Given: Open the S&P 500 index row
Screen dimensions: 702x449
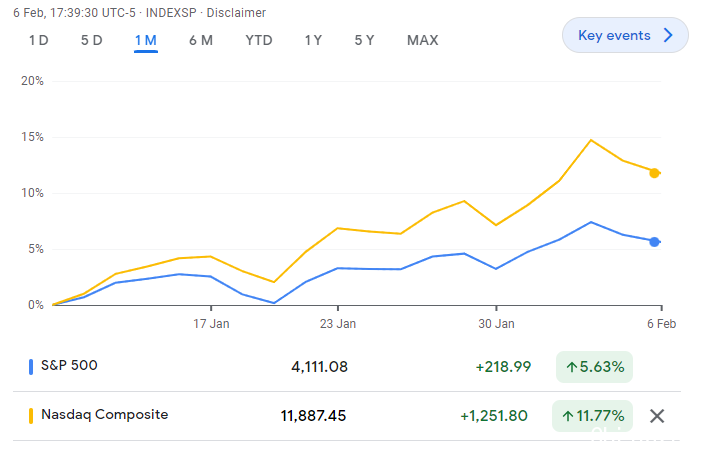Looking at the screenshot, I should (x=347, y=367).
